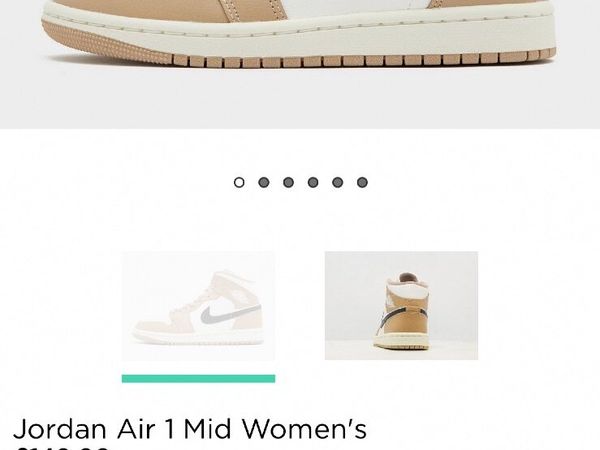Click grey backdrop area beneath the large shoe
The height and width of the screenshot is (450, 600).
tap(300, 99)
